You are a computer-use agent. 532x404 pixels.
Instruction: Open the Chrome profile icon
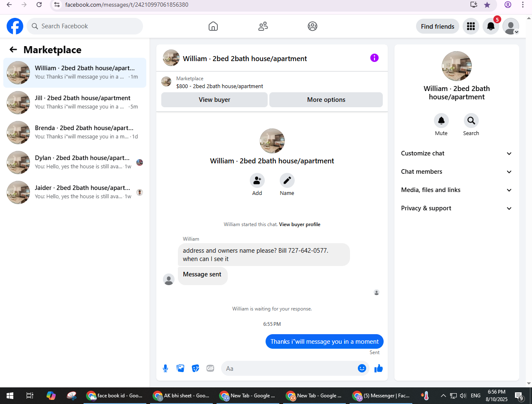click(508, 5)
